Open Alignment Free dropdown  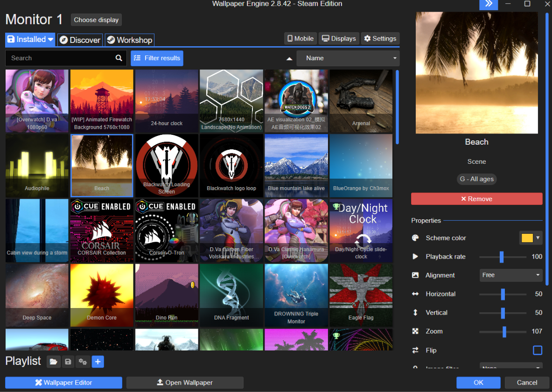511,275
